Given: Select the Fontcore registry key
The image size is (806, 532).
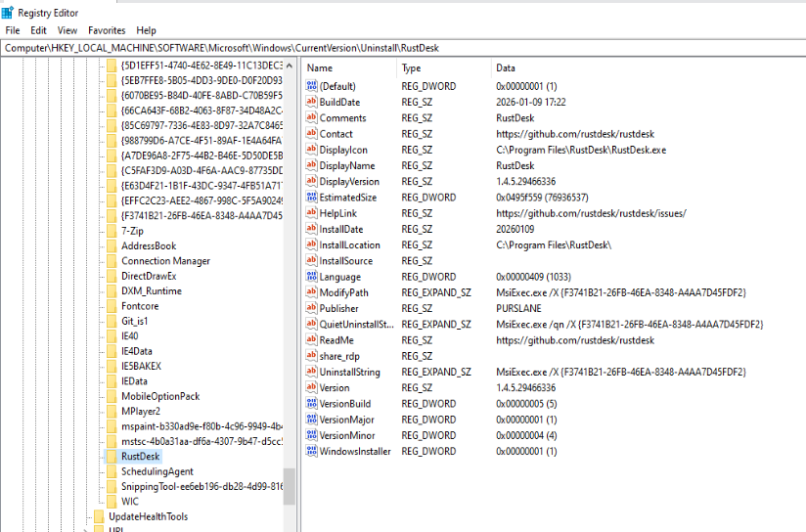Looking at the screenshot, I should point(140,306).
